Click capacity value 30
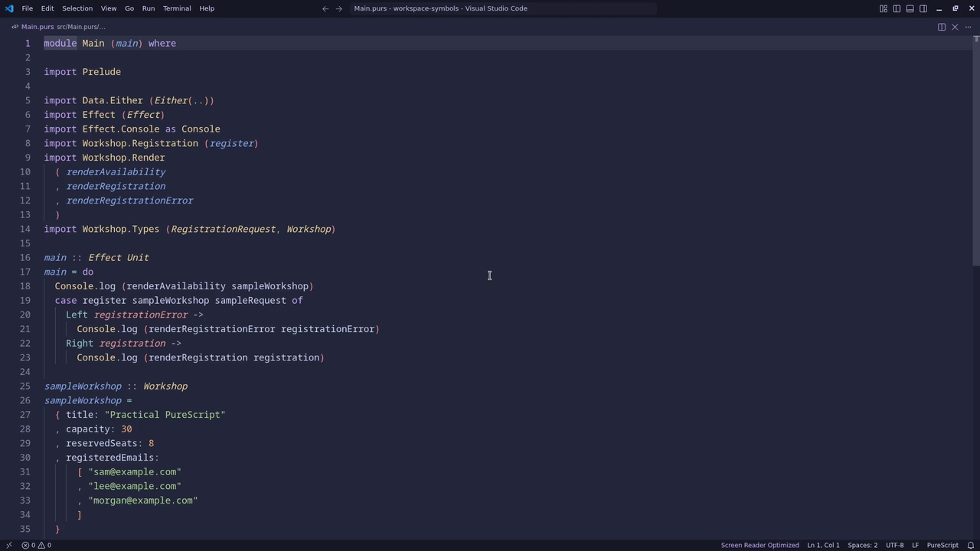 pos(126,429)
